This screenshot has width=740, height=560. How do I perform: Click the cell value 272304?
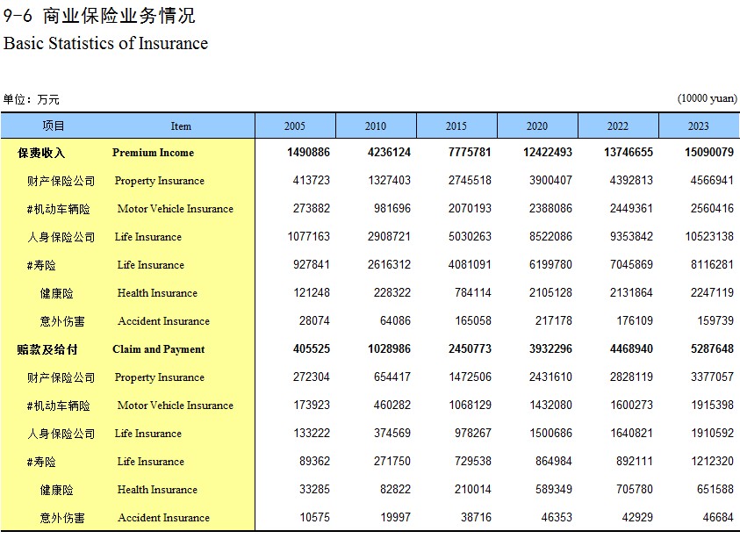tap(311, 377)
